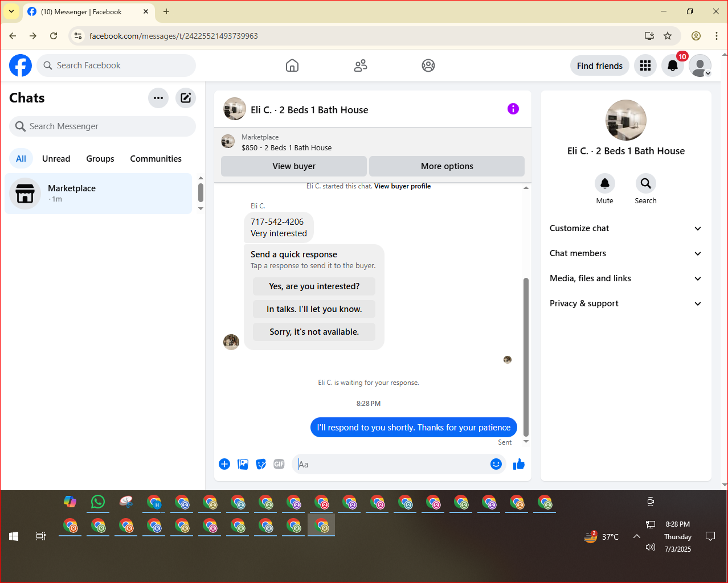
Task: Open the View buyer profile link
Action: 402,186
